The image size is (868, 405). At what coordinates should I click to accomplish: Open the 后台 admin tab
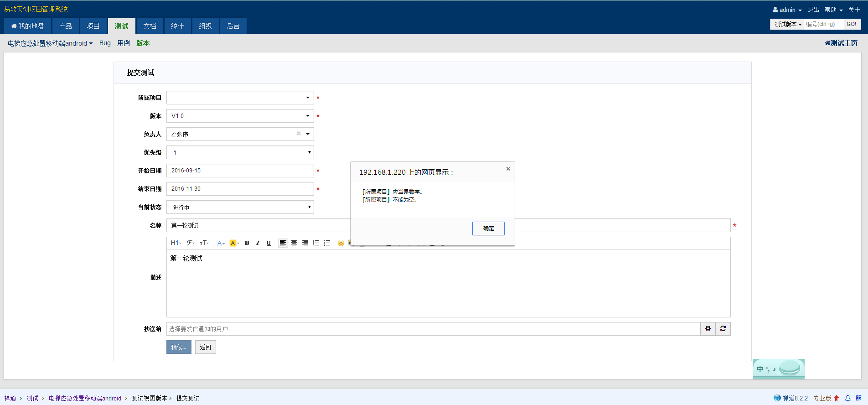233,26
